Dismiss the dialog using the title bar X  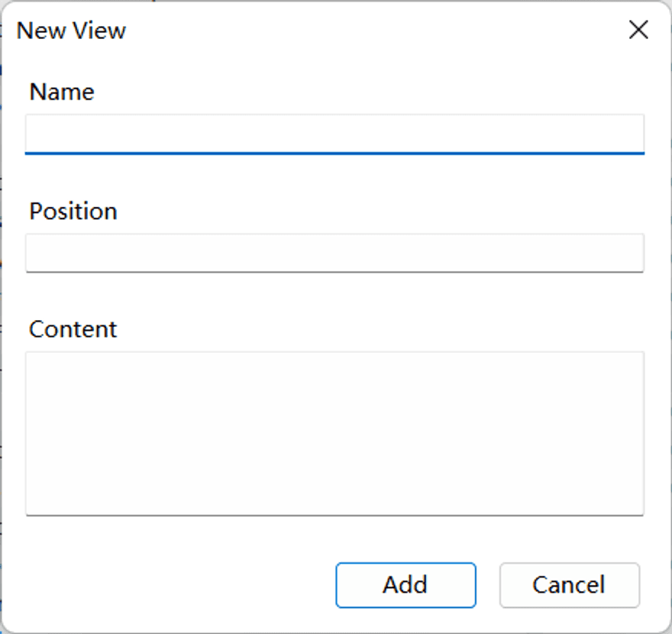[x=638, y=31]
